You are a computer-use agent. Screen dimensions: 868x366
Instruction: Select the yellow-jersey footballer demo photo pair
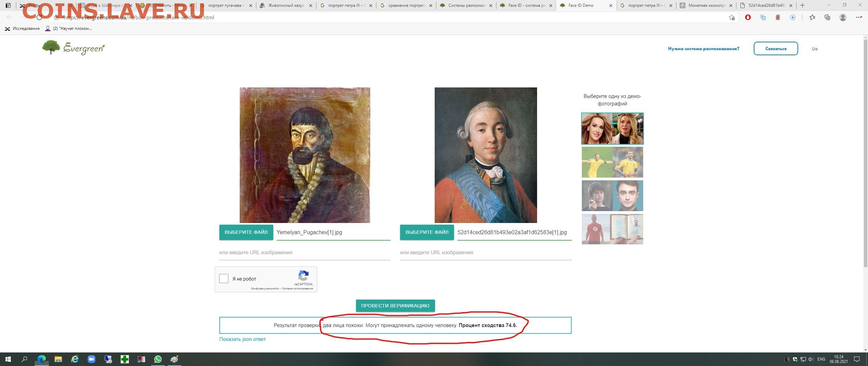point(612,162)
